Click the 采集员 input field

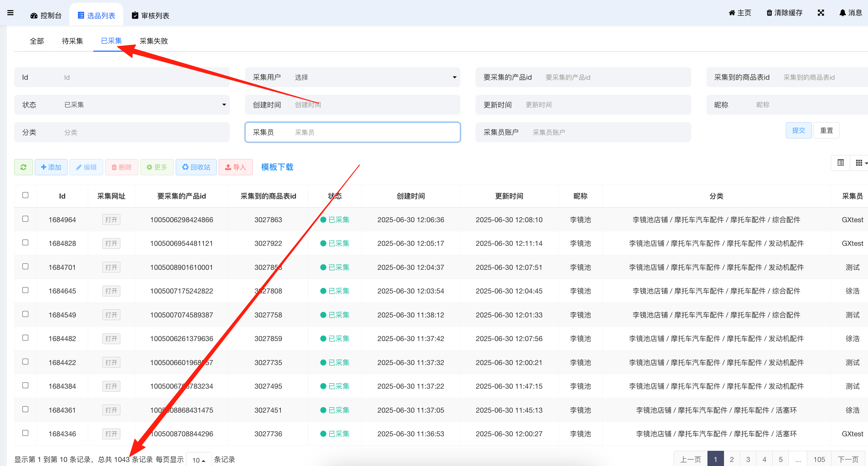pos(372,132)
